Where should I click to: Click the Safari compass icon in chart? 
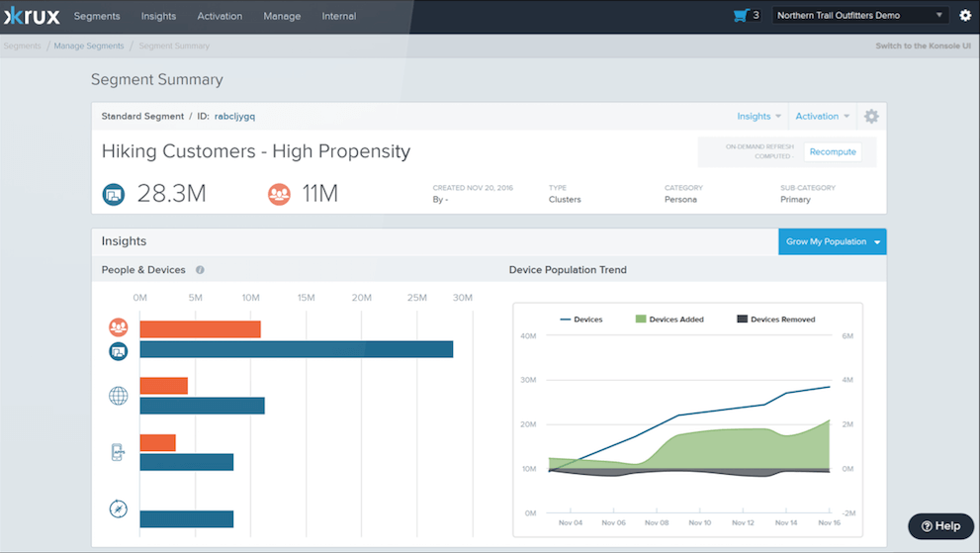pos(118,509)
